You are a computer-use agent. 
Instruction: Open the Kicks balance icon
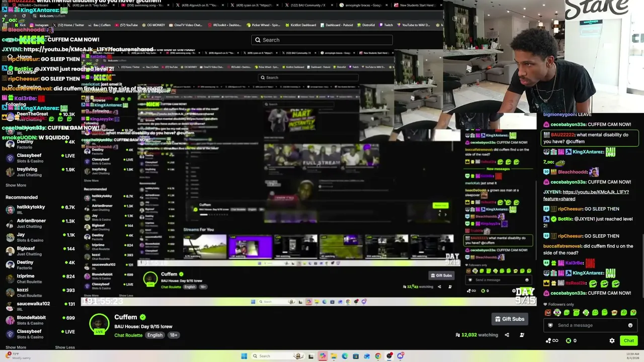tap(569, 340)
